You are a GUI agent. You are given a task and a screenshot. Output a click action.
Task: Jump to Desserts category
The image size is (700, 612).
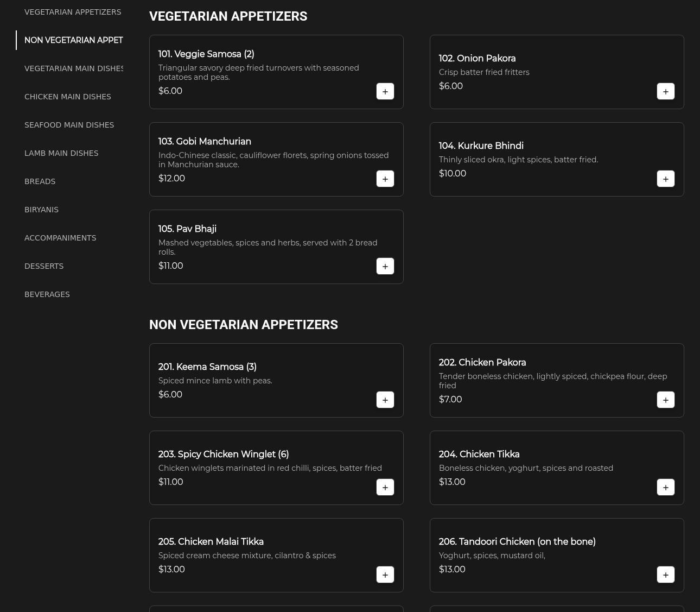(44, 266)
